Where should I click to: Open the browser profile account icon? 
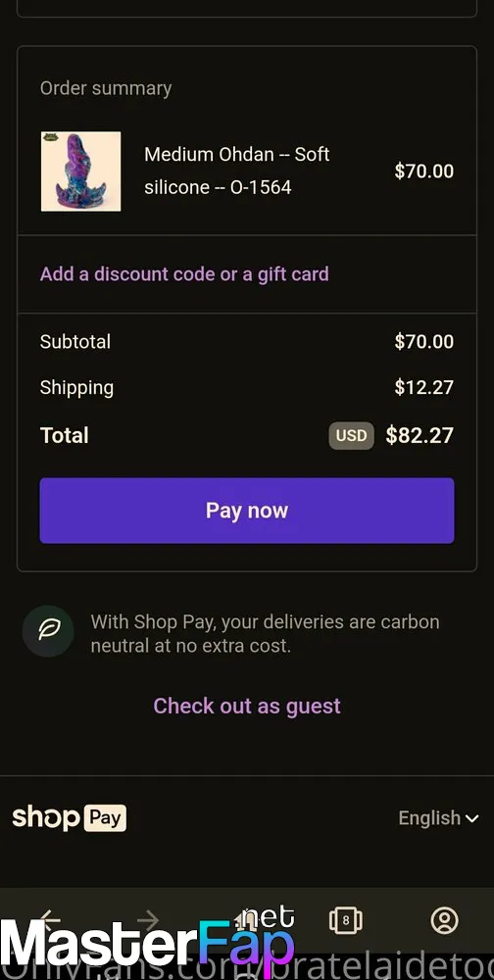tap(445, 920)
